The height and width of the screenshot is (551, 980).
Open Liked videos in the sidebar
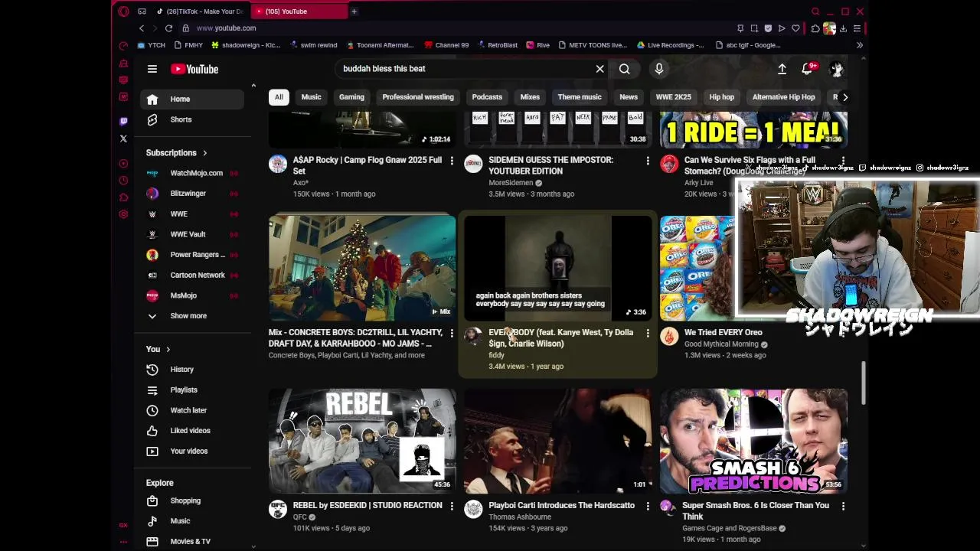[x=193, y=431]
